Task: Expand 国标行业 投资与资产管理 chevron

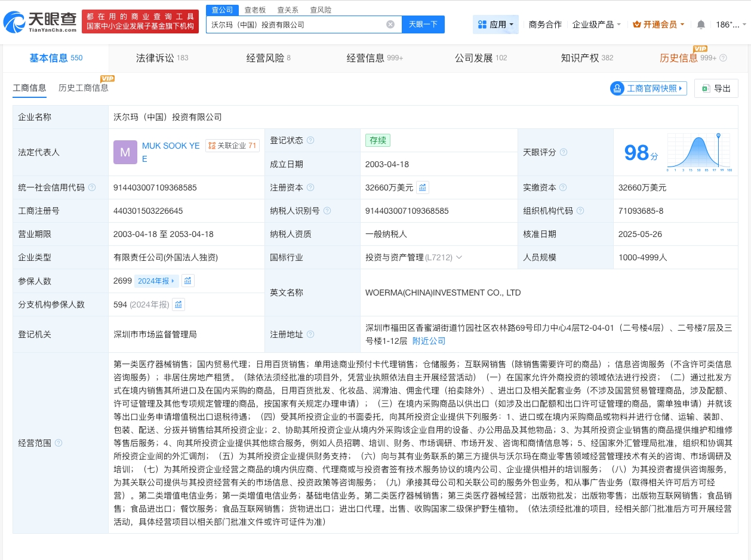Action: coord(459,257)
